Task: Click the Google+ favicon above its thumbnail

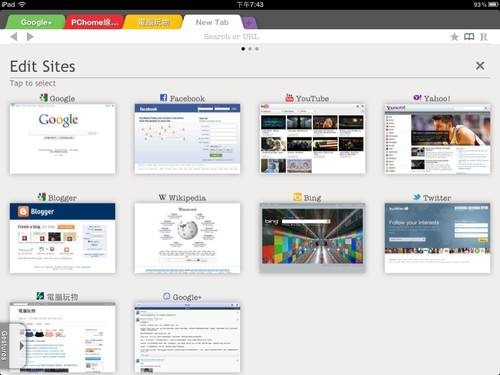Action: point(166,296)
